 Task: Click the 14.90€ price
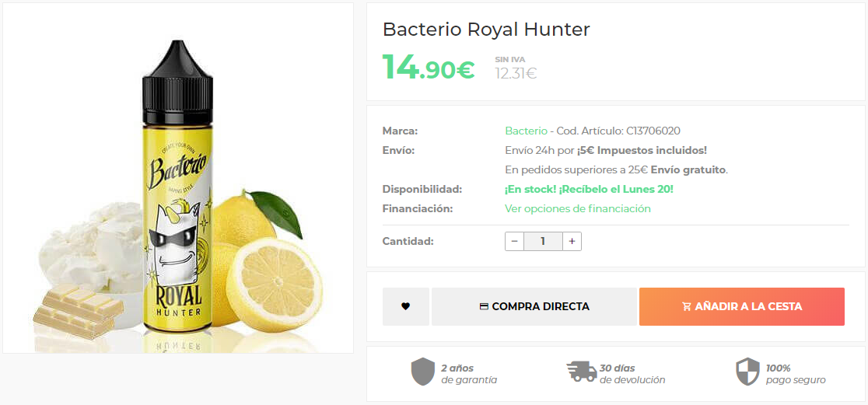[x=429, y=68]
